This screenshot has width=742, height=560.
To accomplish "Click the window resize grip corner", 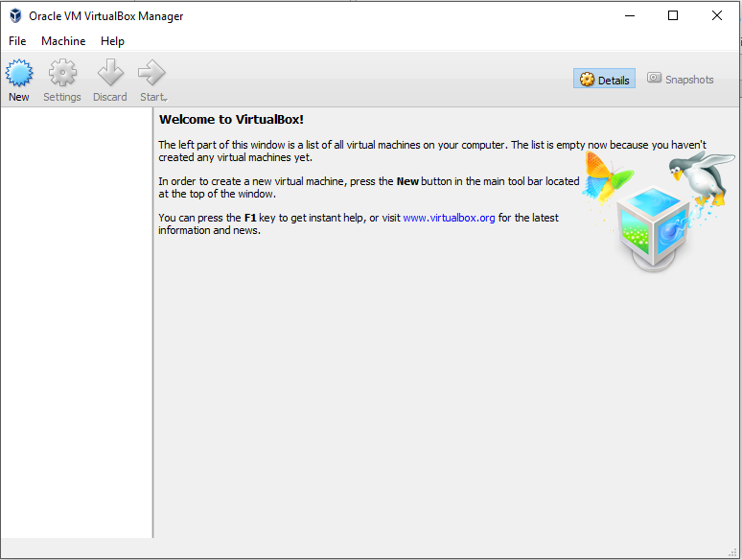I will 733,552.
